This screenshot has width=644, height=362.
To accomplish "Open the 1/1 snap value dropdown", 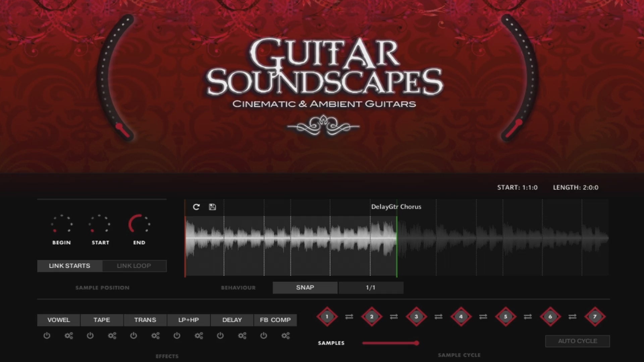I will (371, 288).
